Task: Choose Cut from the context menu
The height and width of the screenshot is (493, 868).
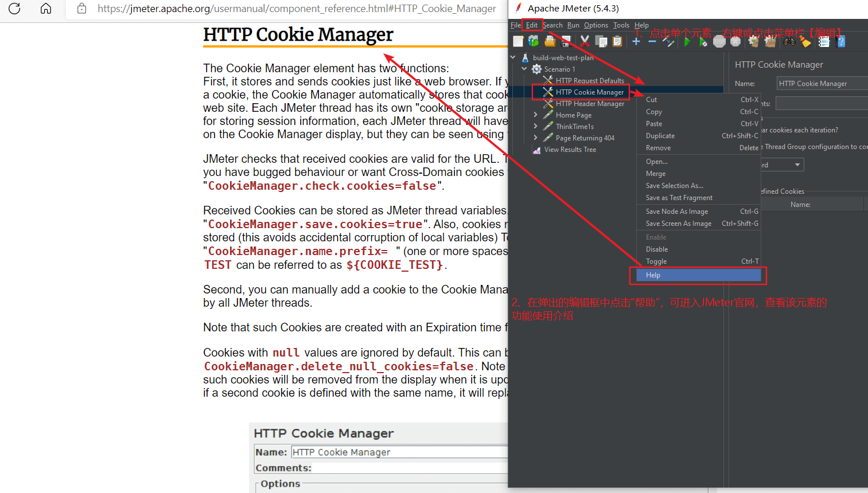Action: pos(699,100)
